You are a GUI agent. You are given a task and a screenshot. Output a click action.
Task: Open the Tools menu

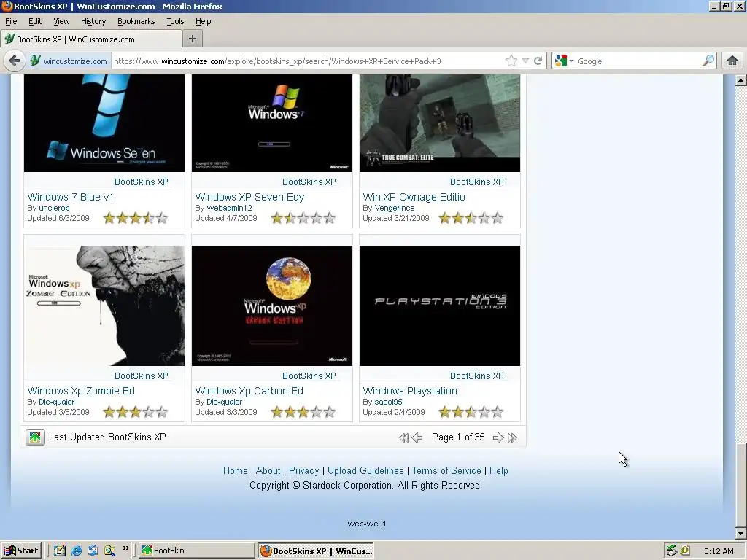point(175,21)
